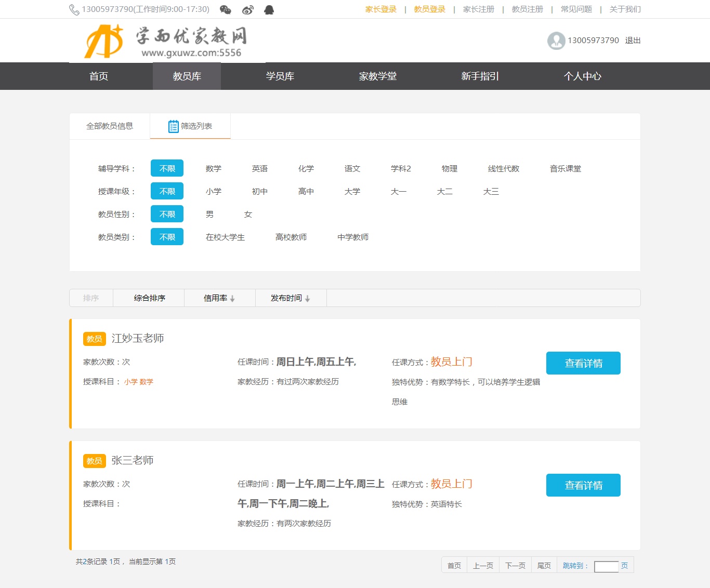Open 个人中心 navigation item
This screenshot has height=588, width=710.
tap(582, 76)
